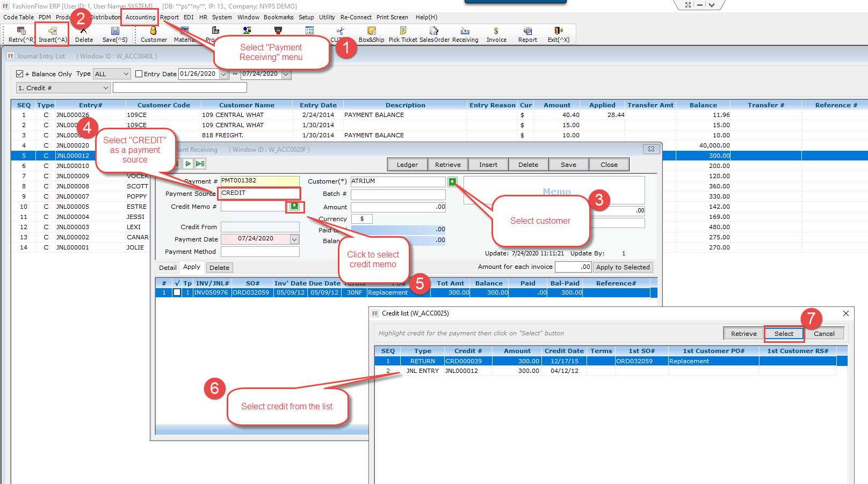The image size is (868, 484).
Task: Expand the Type dropdown showing ALL
Action: 126,74
